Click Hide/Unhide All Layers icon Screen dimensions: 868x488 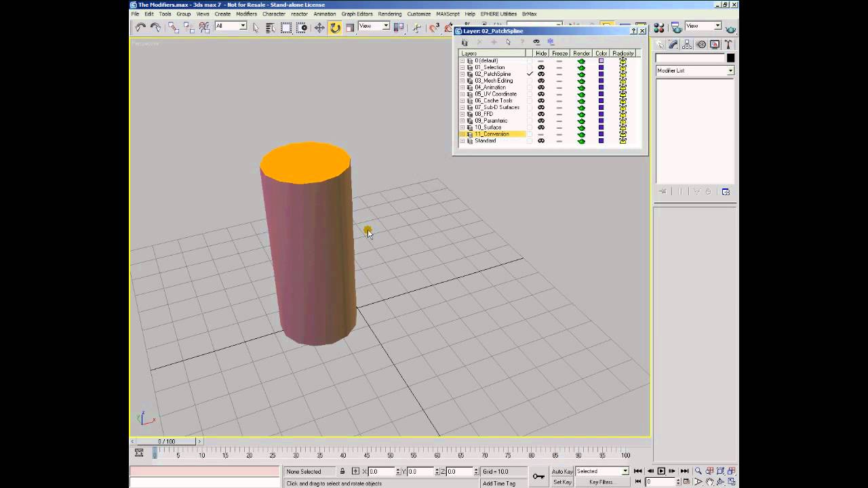[536, 42]
